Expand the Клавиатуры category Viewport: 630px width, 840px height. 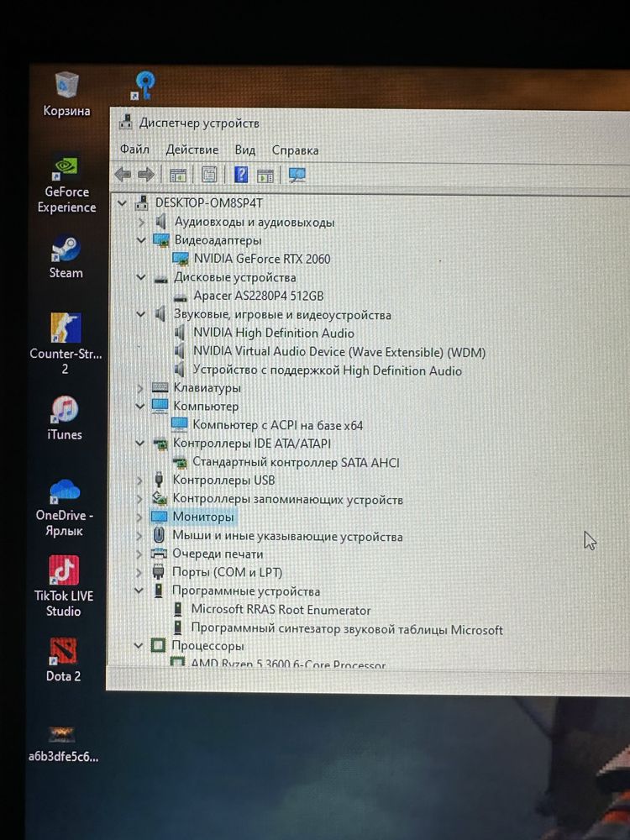[140, 388]
